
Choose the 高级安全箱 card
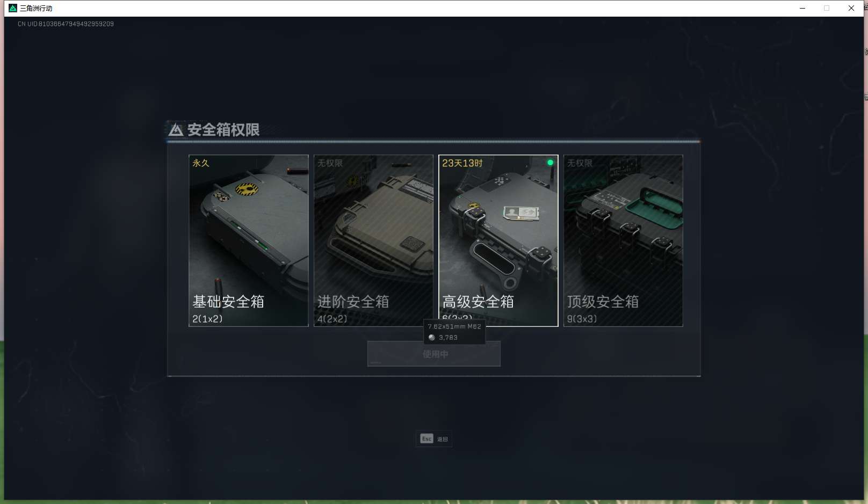click(x=498, y=240)
